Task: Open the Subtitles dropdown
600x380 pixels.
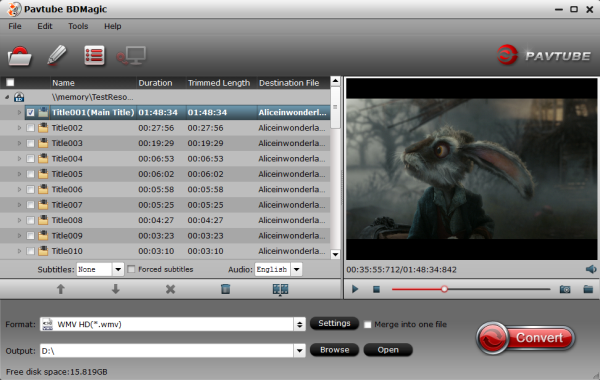Action: 118,269
